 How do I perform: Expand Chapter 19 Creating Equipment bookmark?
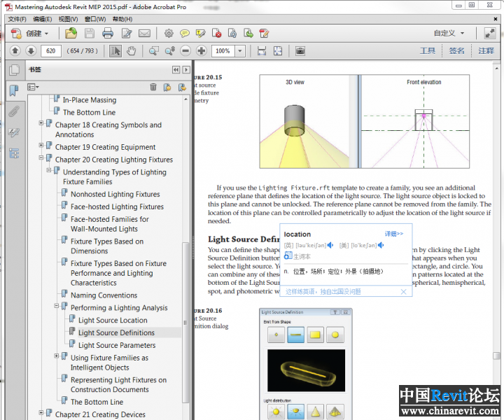tap(41, 145)
